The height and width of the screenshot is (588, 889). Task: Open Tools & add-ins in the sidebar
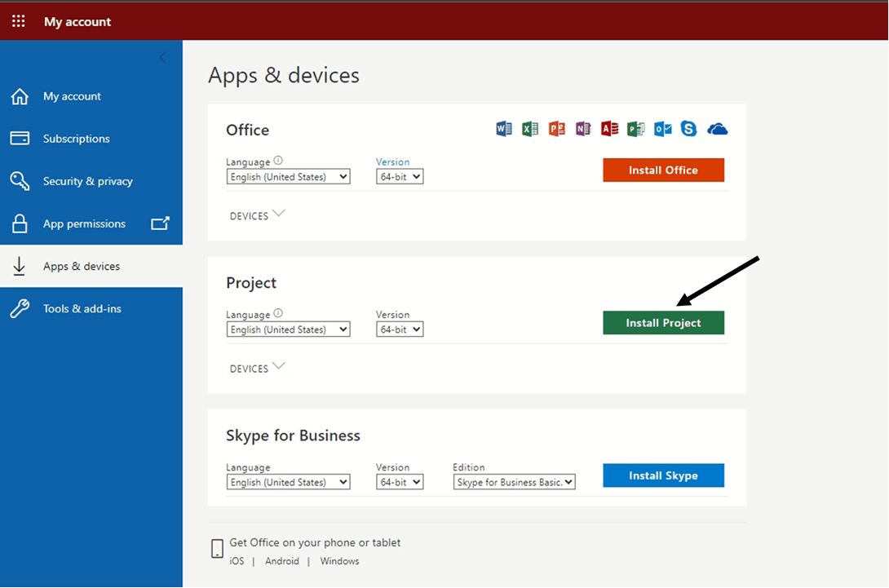[x=91, y=308]
